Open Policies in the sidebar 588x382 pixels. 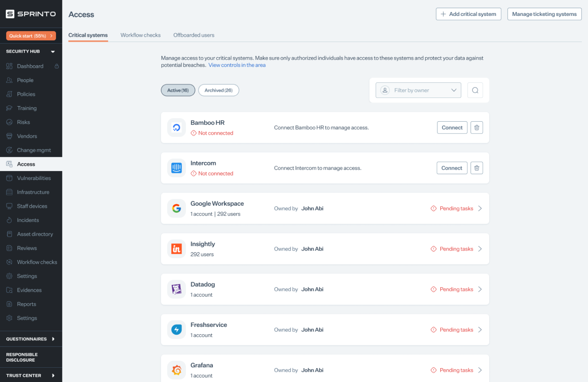tap(26, 94)
